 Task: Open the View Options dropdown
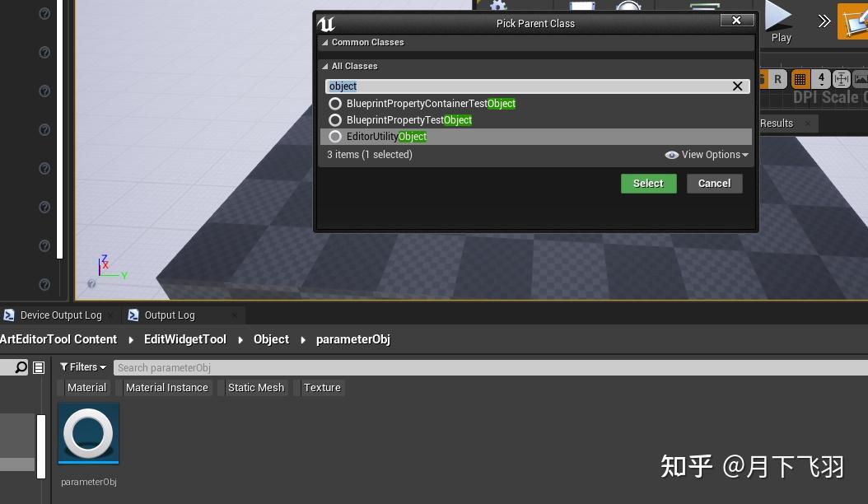[707, 155]
